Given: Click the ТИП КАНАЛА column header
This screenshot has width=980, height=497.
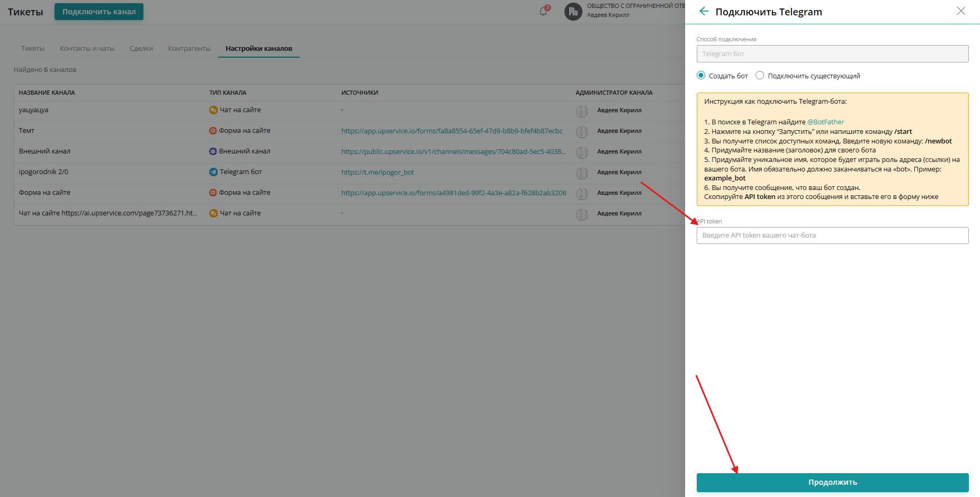Looking at the screenshot, I should click(228, 93).
